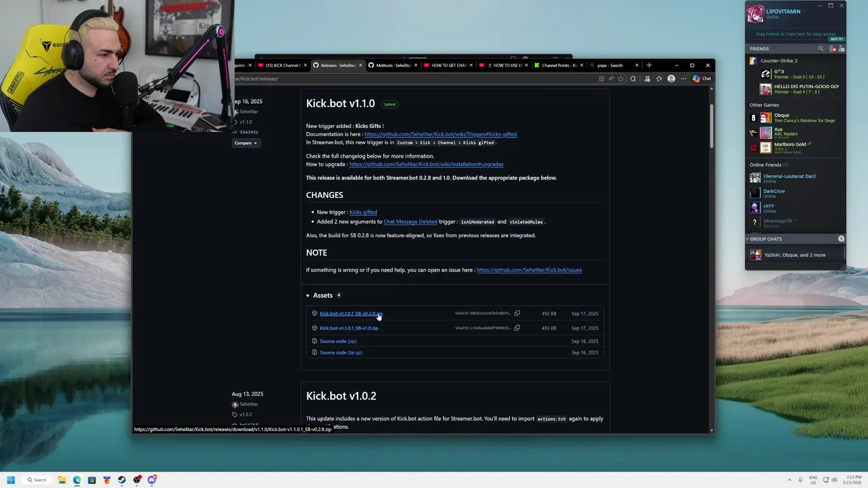Open the Kick.bot/issues link
The height and width of the screenshot is (488, 868).
tap(529, 270)
